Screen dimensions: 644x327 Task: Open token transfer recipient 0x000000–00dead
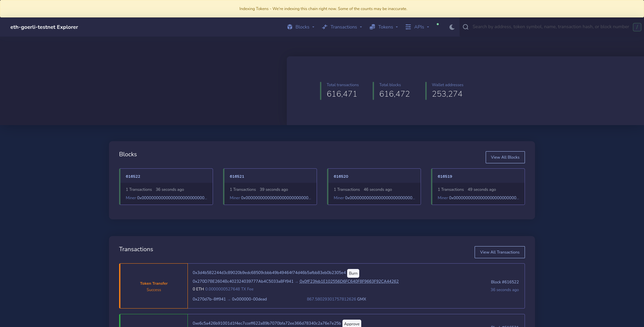249,299
